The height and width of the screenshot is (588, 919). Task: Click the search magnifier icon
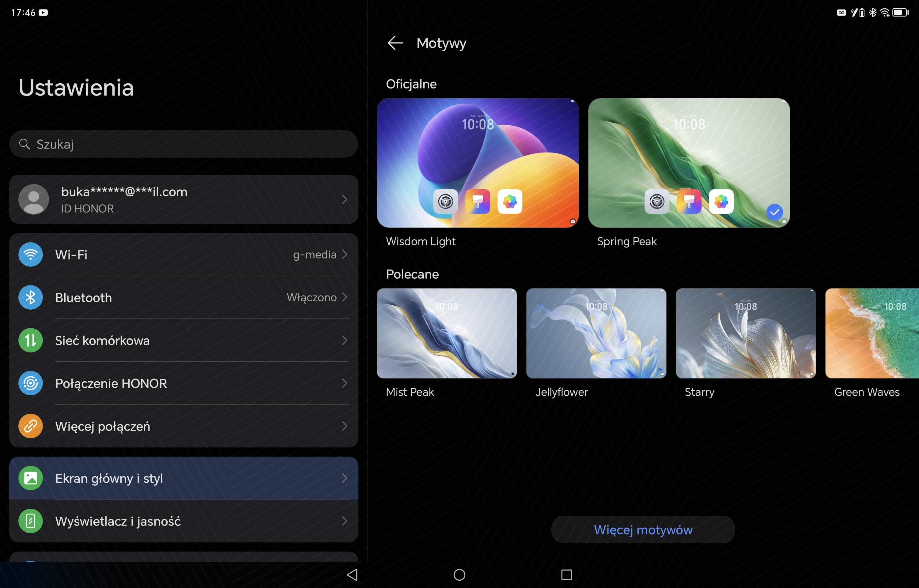click(x=25, y=144)
